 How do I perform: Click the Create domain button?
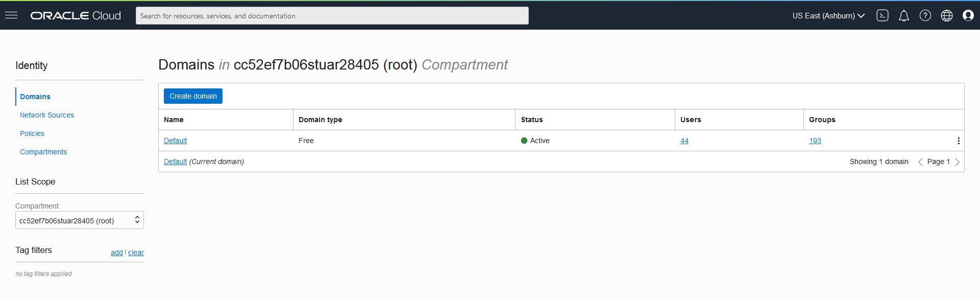[192, 96]
